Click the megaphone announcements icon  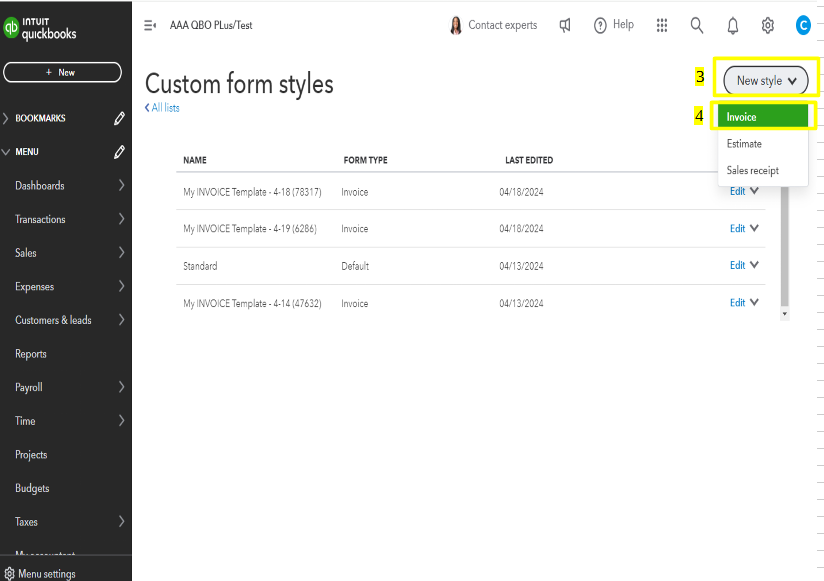click(x=565, y=25)
